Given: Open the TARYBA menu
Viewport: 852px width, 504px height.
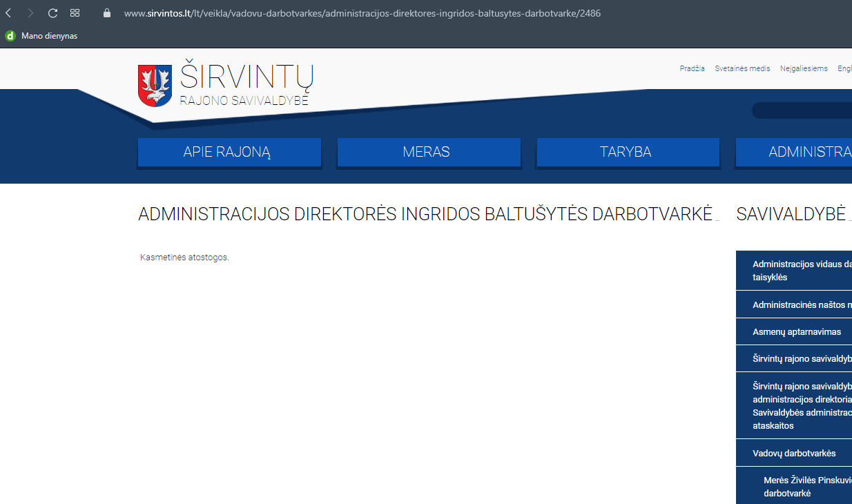Looking at the screenshot, I should tap(628, 153).
